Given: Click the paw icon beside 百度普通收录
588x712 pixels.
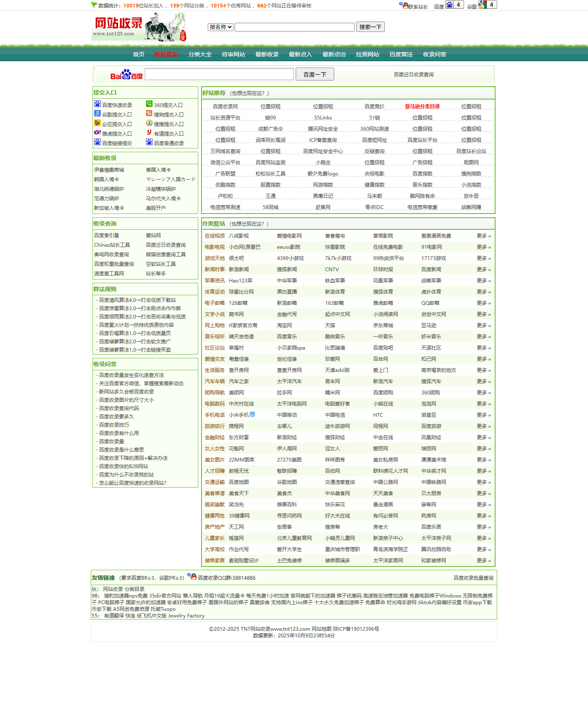Looking at the screenshot, I should tap(149, 142).
